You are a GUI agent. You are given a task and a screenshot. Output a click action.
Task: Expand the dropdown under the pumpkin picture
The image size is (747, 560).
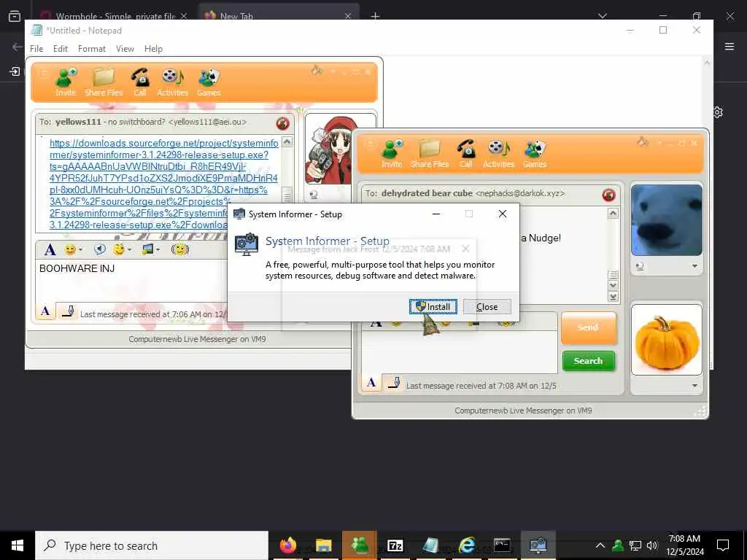[694, 386]
